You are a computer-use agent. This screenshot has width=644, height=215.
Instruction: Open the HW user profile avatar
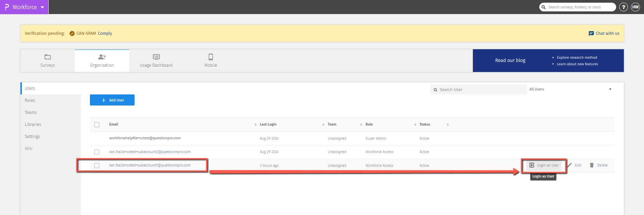click(635, 7)
